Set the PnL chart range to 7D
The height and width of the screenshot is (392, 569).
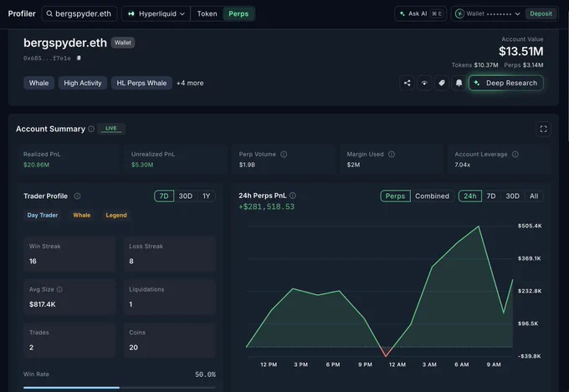pos(491,196)
